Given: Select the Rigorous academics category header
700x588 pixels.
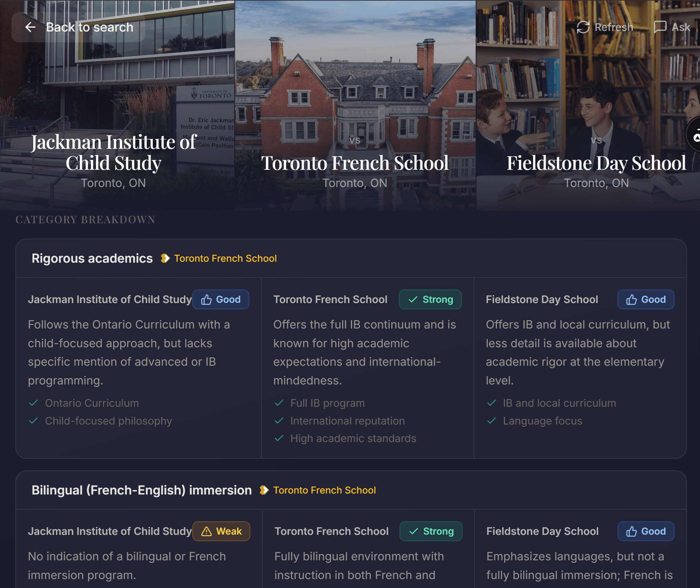Looking at the screenshot, I should tap(92, 259).
